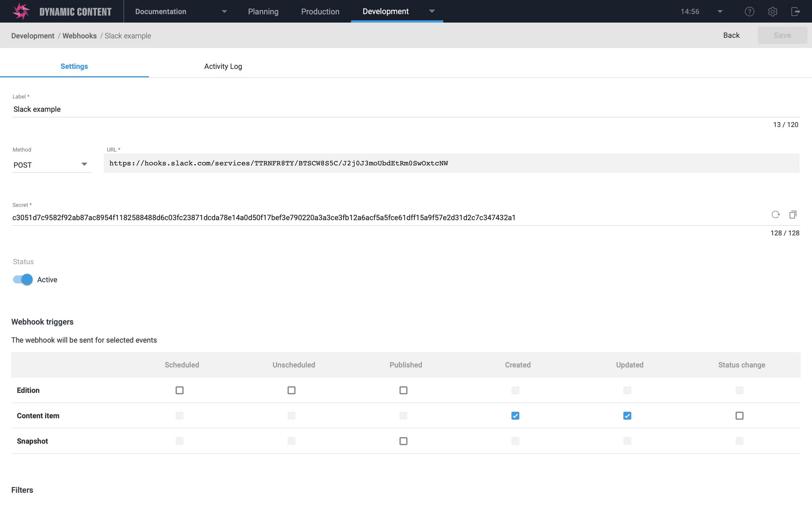Click the Published column header
This screenshot has height=508, width=812.
pos(406,365)
